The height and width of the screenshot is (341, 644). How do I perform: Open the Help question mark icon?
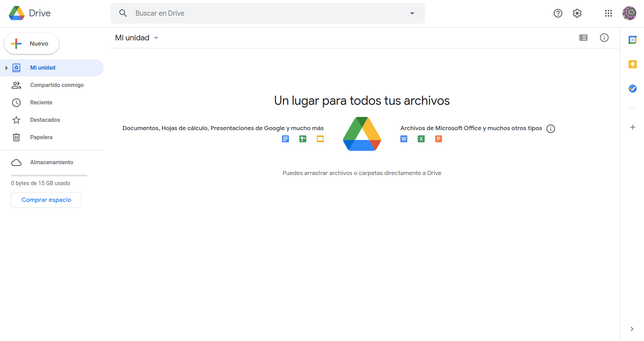tap(558, 13)
